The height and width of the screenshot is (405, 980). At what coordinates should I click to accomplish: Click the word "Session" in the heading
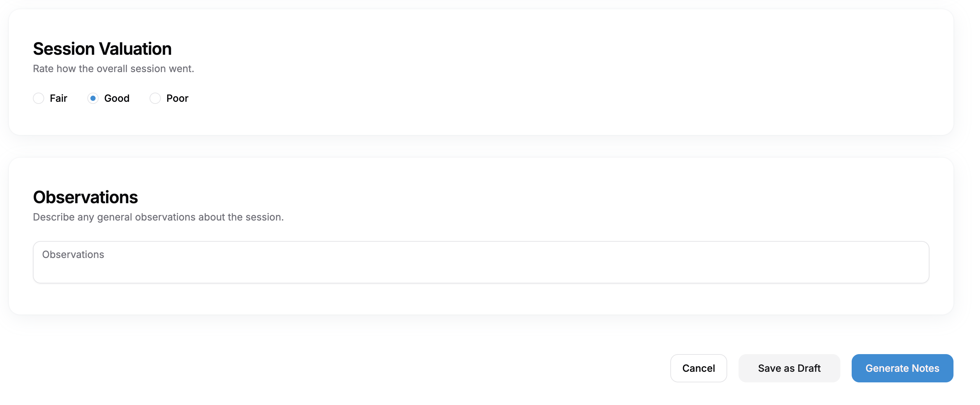coord(64,49)
